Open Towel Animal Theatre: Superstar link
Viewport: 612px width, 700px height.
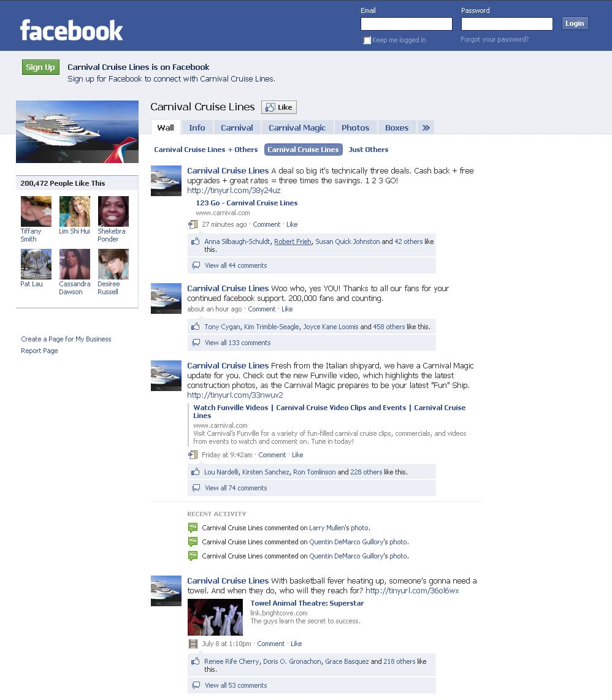[x=307, y=603]
